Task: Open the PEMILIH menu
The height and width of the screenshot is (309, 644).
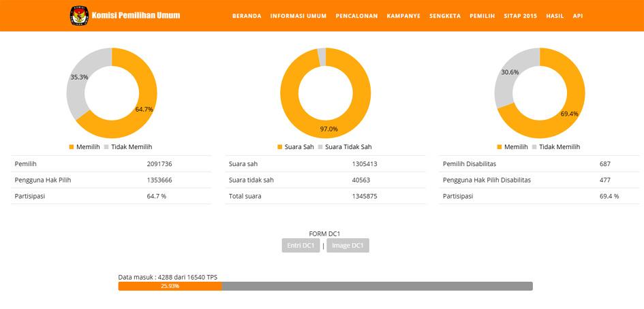Action: tap(482, 16)
